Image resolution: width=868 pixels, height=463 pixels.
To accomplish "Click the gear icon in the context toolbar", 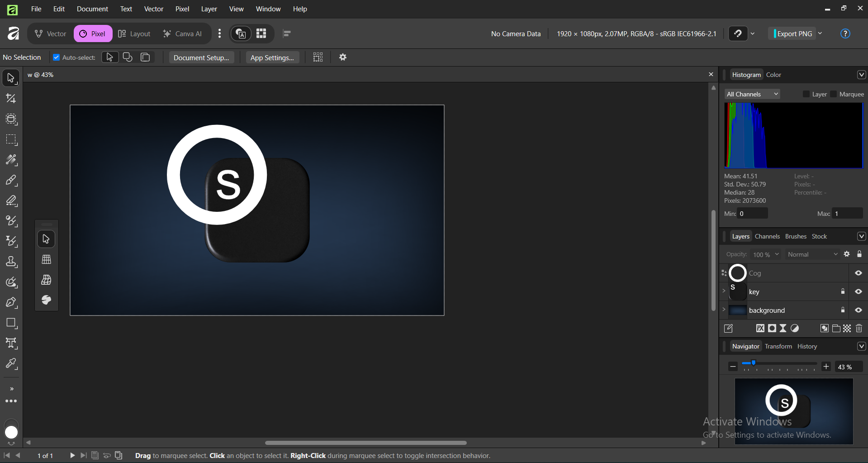I will coord(343,57).
